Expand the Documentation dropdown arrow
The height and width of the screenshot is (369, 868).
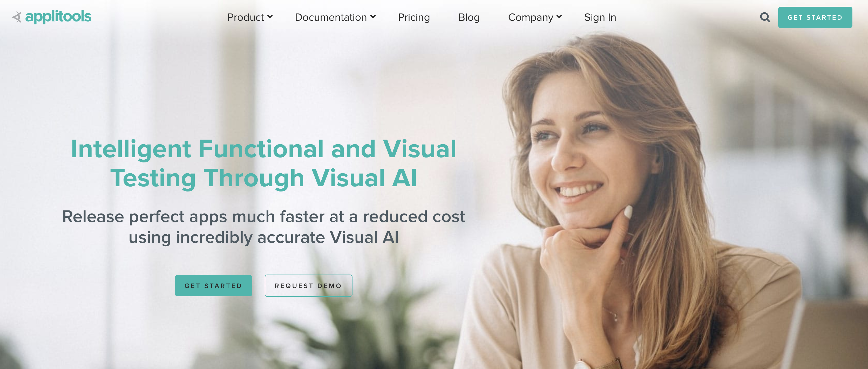point(373,17)
